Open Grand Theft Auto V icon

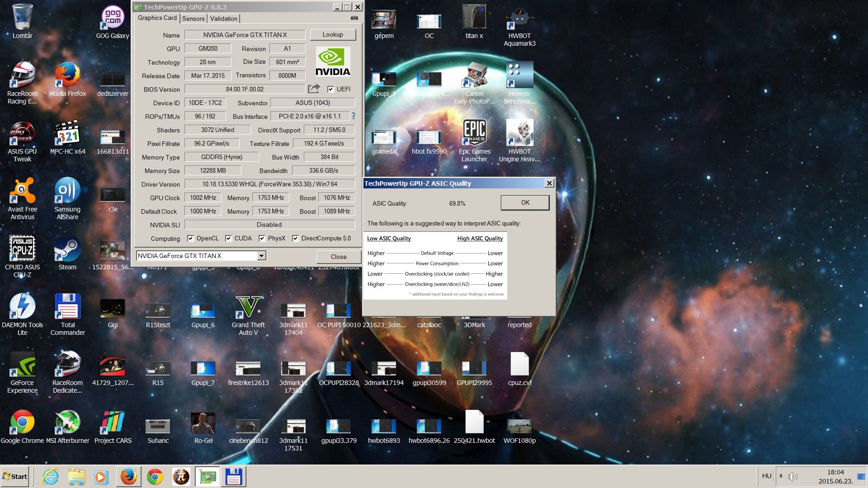(248, 314)
